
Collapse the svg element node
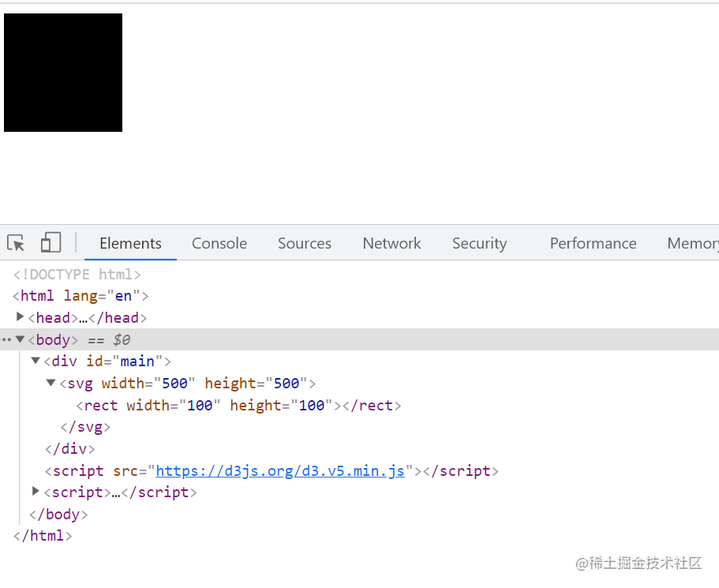click(x=50, y=383)
